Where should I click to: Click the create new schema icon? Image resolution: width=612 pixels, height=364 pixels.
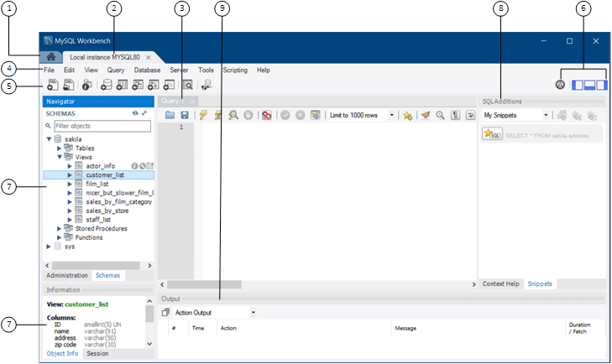click(106, 85)
